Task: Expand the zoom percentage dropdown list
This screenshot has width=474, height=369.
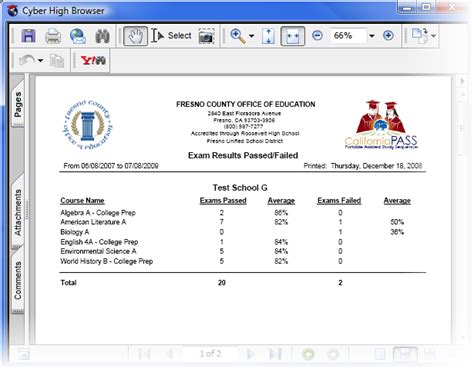Action: [x=372, y=36]
